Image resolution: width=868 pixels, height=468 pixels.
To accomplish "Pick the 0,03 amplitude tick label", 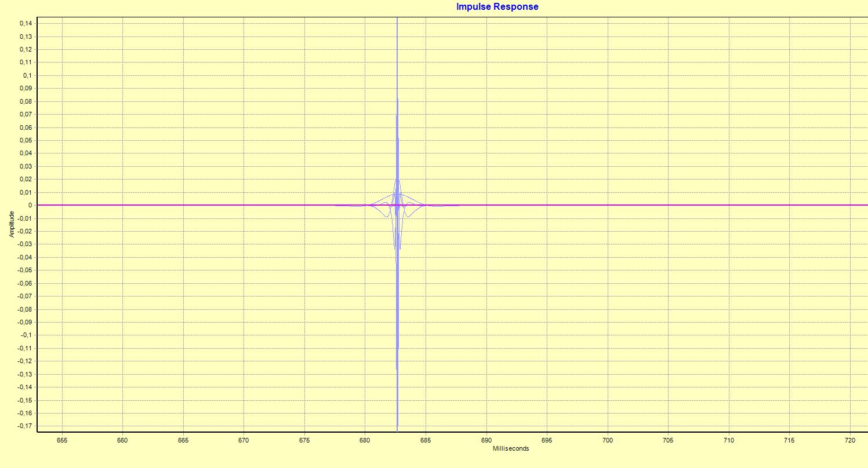I will point(26,166).
